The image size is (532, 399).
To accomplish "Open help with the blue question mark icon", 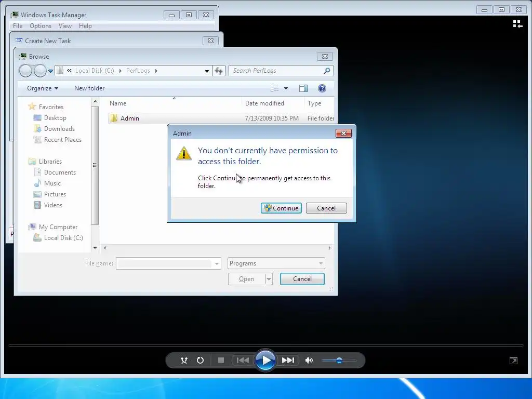I will tap(322, 88).
